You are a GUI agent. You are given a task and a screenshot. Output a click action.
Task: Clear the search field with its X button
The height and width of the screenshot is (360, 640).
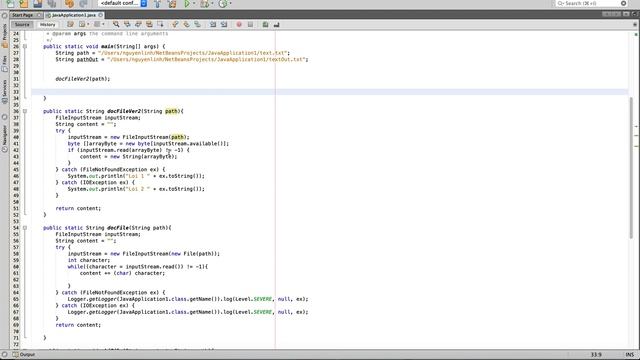point(624,3)
